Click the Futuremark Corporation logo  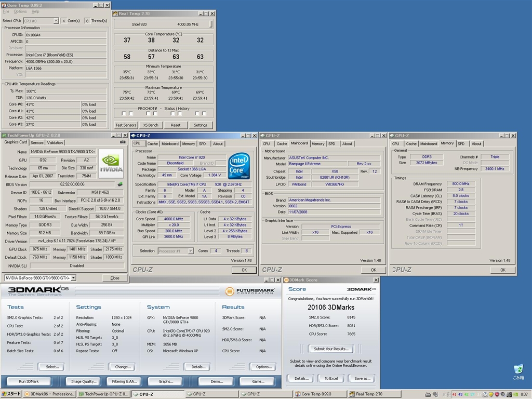tap(250, 292)
